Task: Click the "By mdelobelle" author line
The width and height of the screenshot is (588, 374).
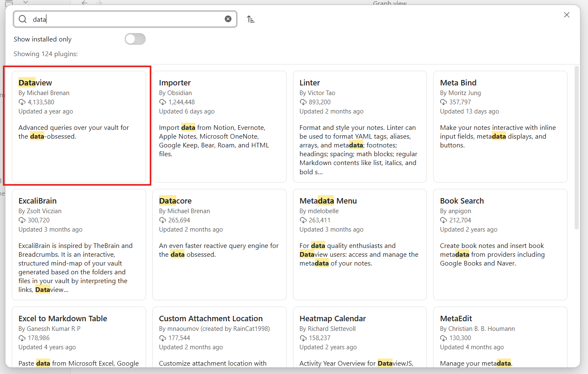Action: (319, 211)
